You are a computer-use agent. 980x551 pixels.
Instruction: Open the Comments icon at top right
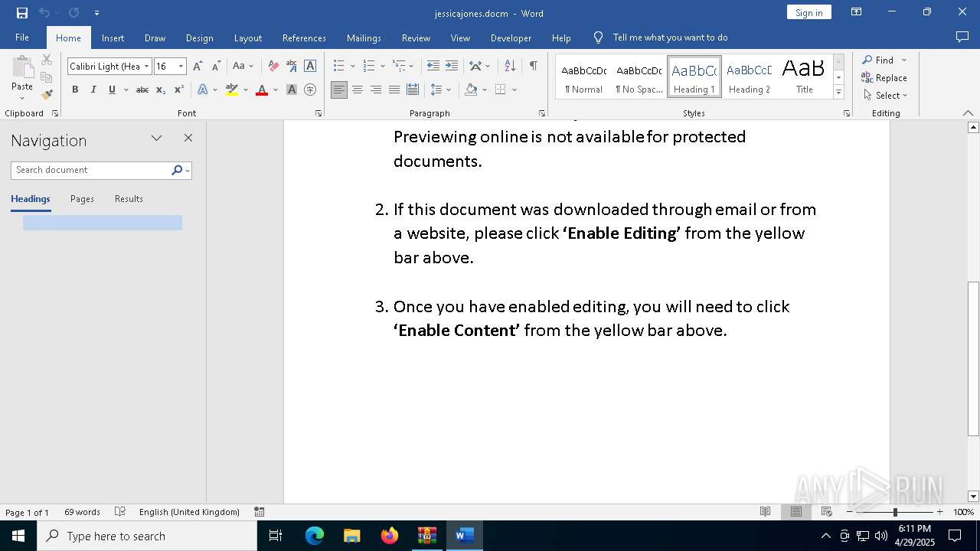(x=962, y=37)
